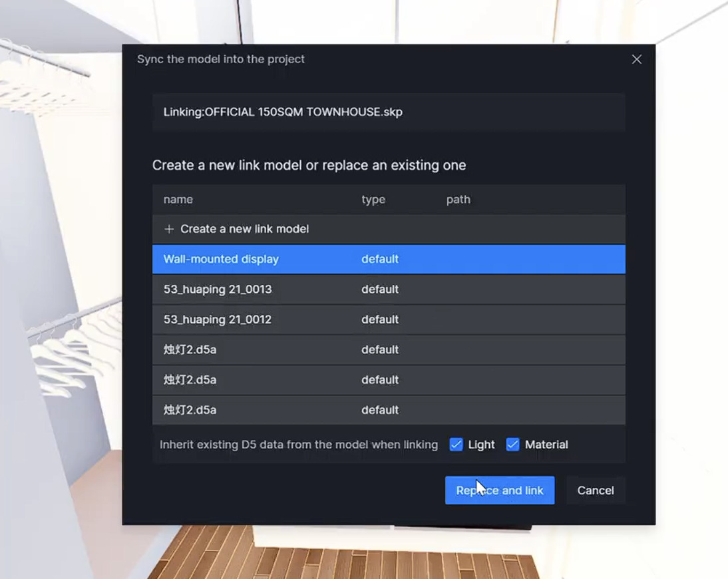Uncheck the Material inherit checkbox

pyautogui.click(x=512, y=445)
